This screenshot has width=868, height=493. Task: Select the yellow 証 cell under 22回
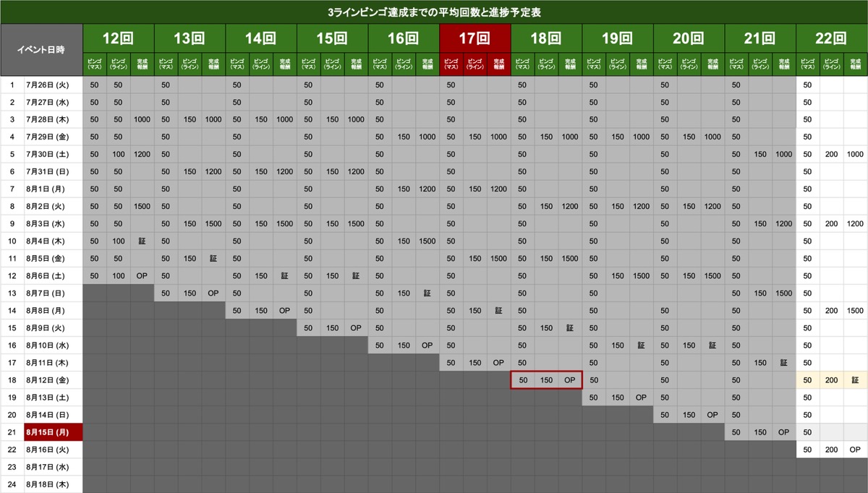[855, 380]
